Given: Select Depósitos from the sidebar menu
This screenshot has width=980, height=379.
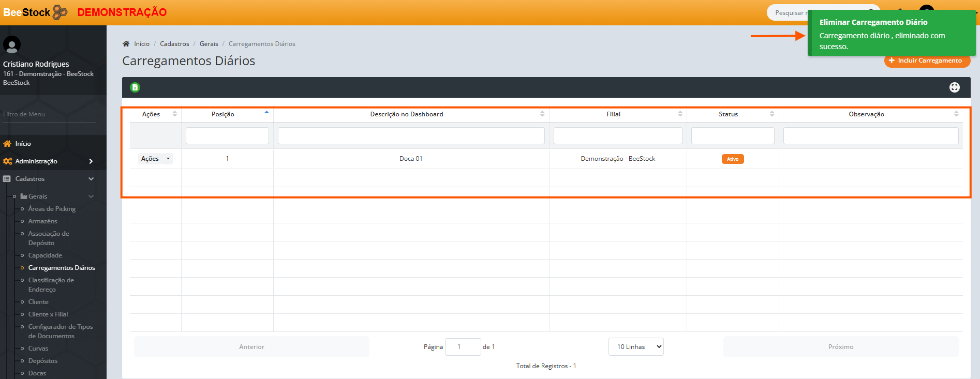Looking at the screenshot, I should tap(42, 361).
